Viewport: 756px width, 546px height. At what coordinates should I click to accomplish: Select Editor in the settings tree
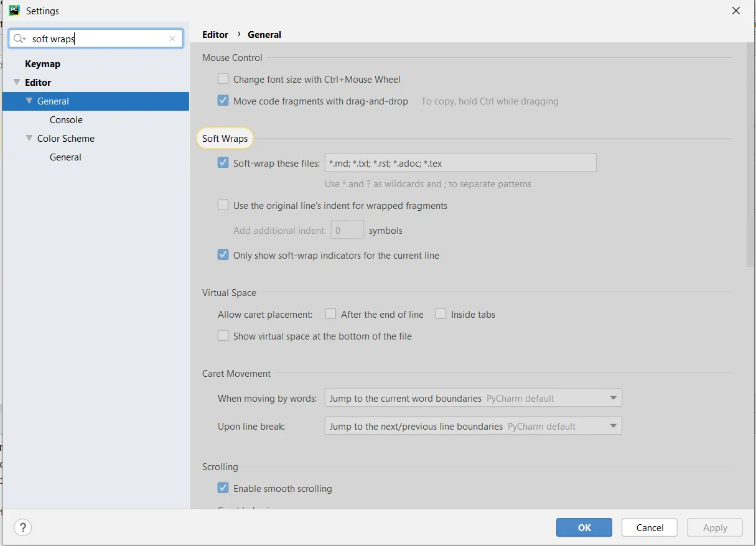tap(38, 82)
